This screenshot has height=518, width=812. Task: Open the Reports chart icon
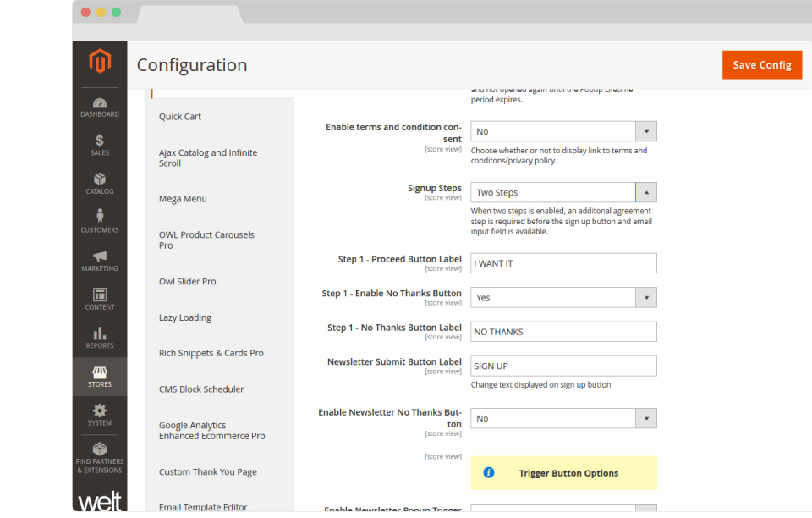(x=100, y=333)
